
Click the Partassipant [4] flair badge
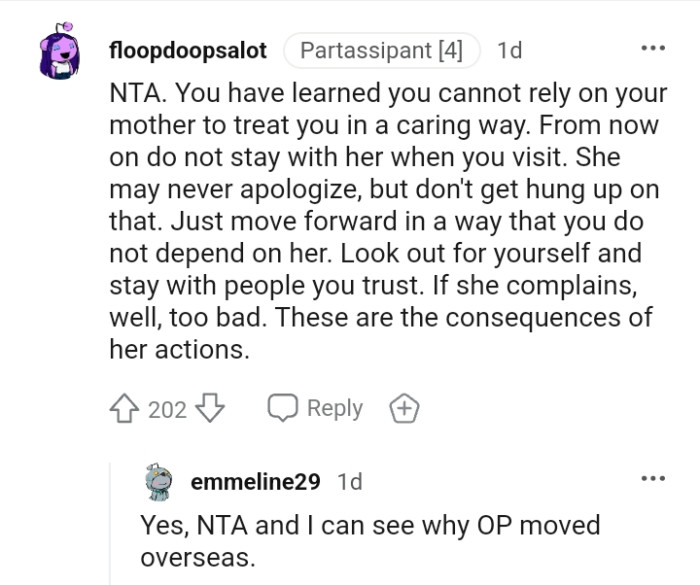pyautogui.click(x=381, y=49)
